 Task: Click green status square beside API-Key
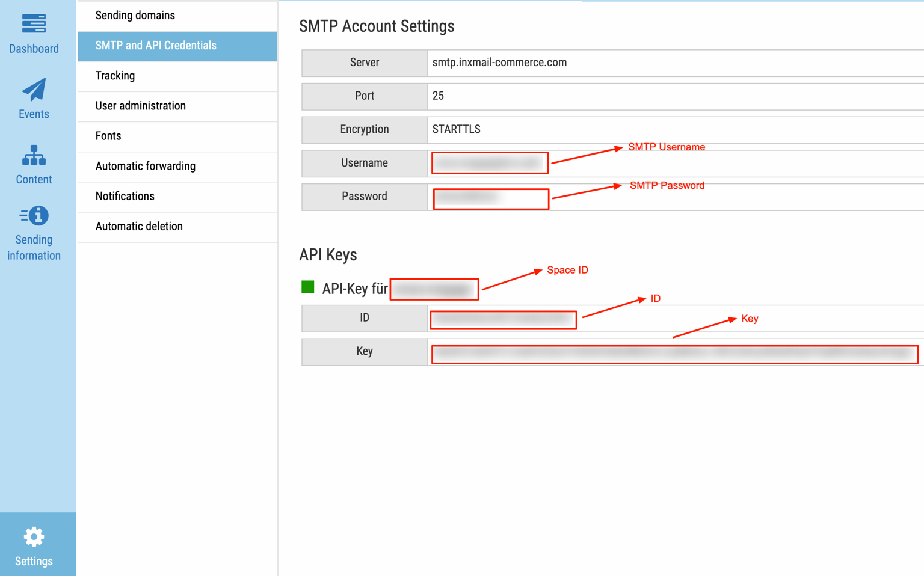pos(308,287)
